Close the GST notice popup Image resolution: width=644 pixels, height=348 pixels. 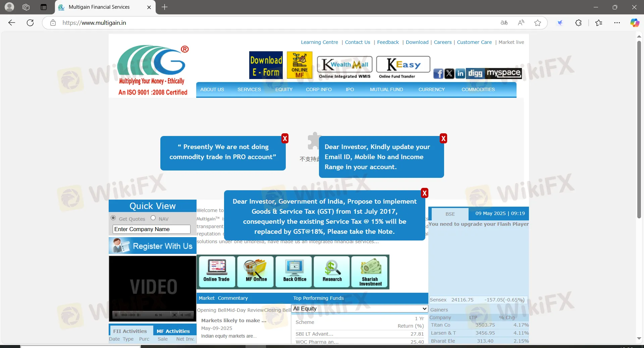(x=425, y=193)
